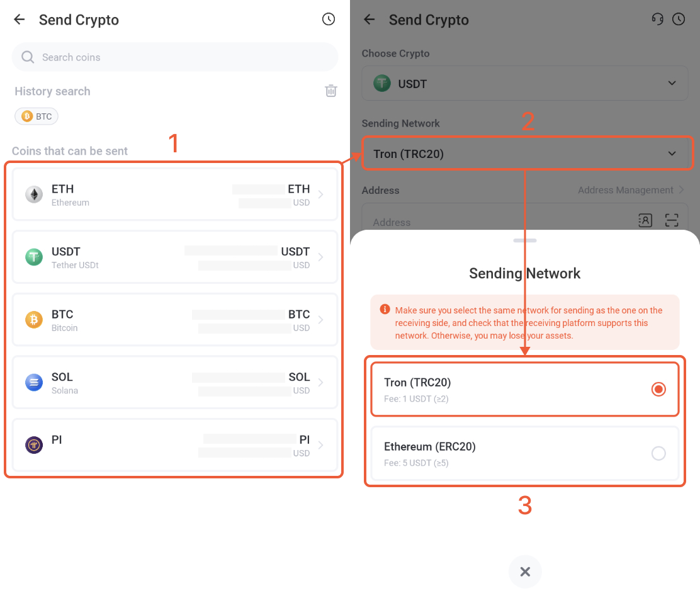This screenshot has width=700, height=603.
Task: Click the back arrow to leave Send Crypto
Action: [x=19, y=20]
